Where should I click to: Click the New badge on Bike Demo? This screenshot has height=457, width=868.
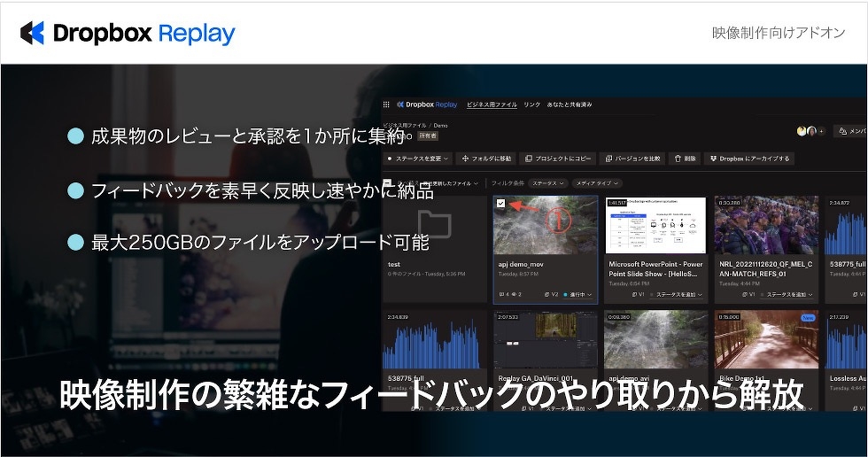pyautogui.click(x=808, y=318)
